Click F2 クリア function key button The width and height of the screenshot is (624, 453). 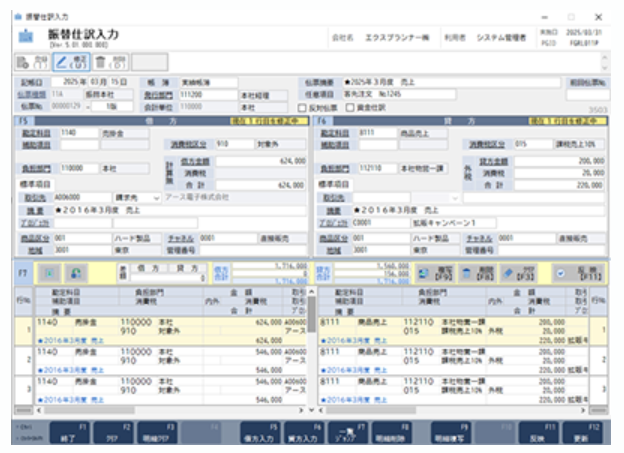(112, 433)
